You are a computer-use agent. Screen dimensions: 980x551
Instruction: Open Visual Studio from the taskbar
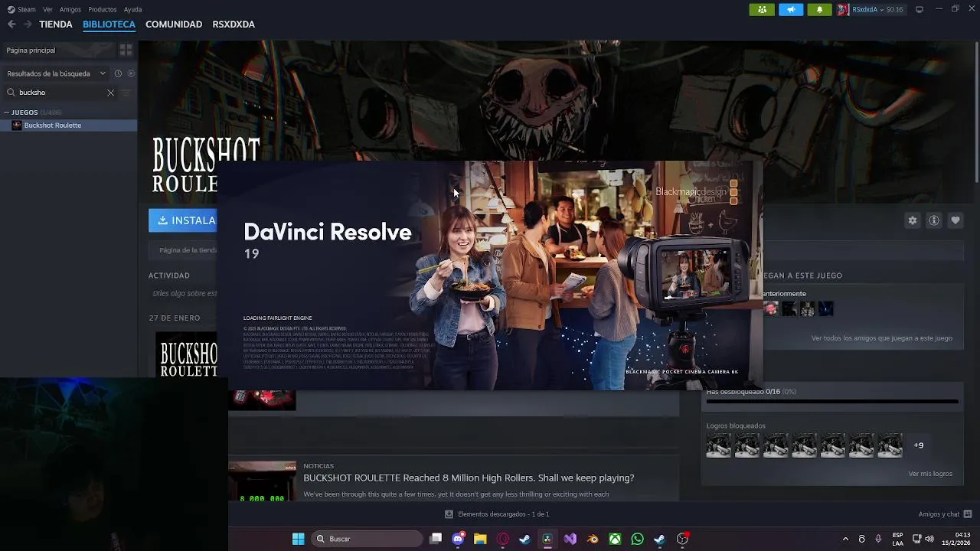click(x=570, y=539)
